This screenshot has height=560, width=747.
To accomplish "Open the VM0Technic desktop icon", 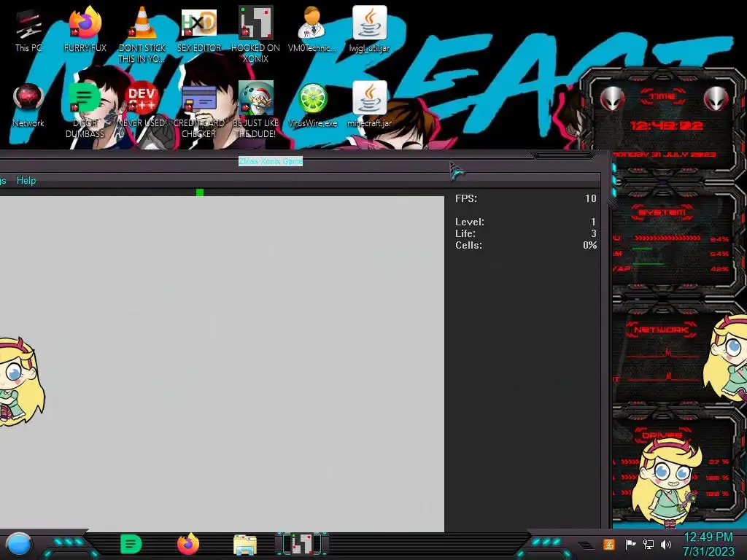I will (312, 30).
